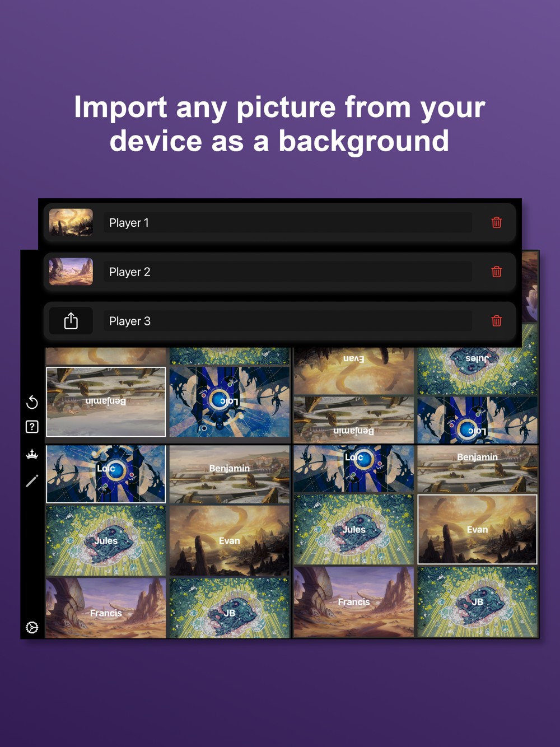
Task: Delete Player 2 with the trash icon
Action: click(x=496, y=272)
